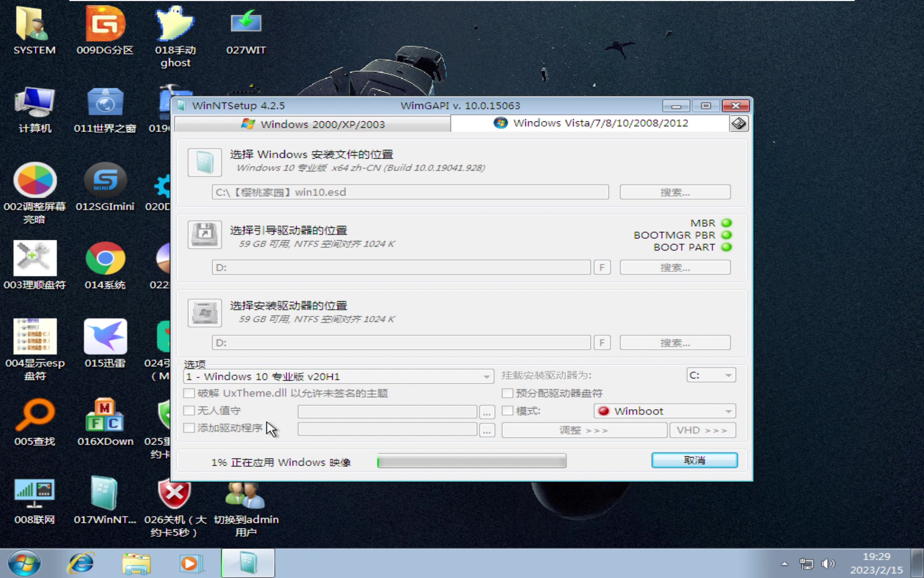This screenshot has height=578, width=924.
Task: Click 搜索 button for boot drive
Action: pyautogui.click(x=675, y=268)
